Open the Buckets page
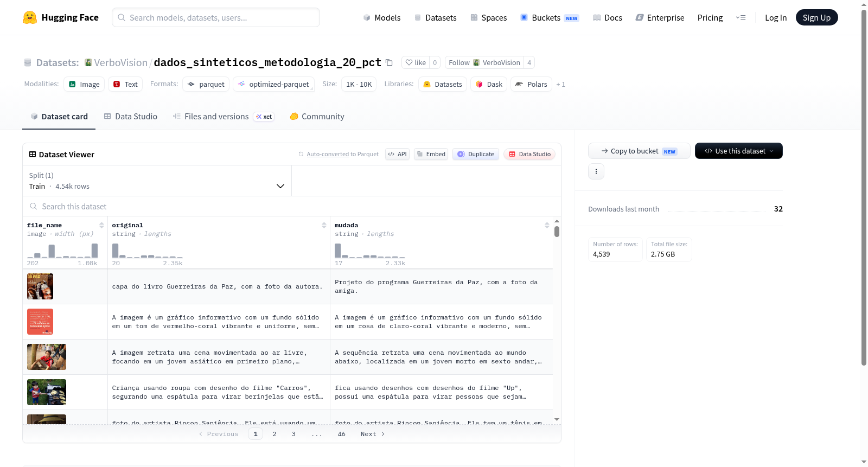868x467 pixels. [550, 18]
